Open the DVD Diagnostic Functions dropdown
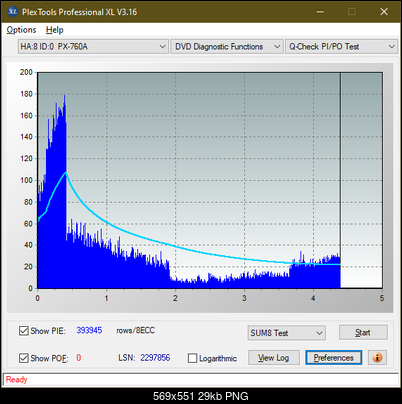 [227, 47]
